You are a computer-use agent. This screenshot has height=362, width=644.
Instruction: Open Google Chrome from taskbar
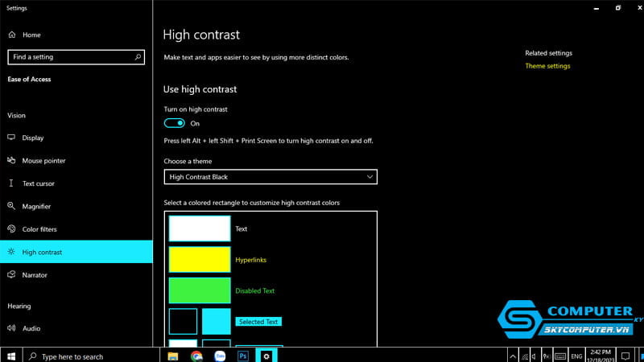click(x=196, y=356)
